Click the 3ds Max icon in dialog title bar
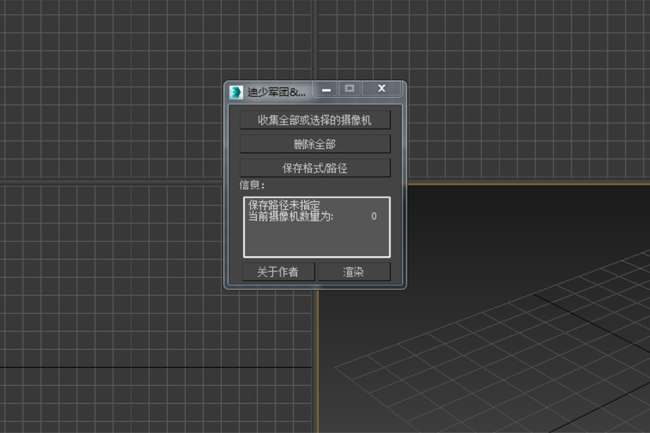 pyautogui.click(x=236, y=91)
